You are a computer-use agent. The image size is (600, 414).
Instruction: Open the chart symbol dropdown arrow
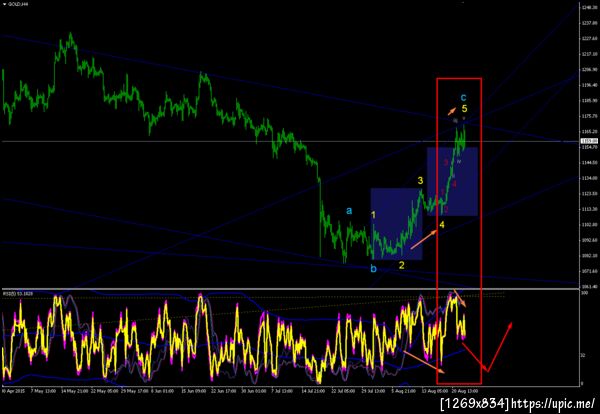pos(4,4)
